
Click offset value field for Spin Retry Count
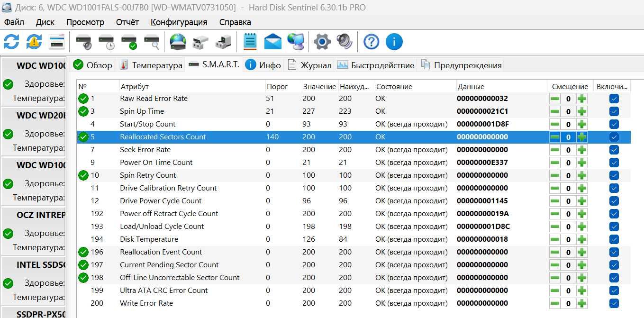(x=568, y=175)
